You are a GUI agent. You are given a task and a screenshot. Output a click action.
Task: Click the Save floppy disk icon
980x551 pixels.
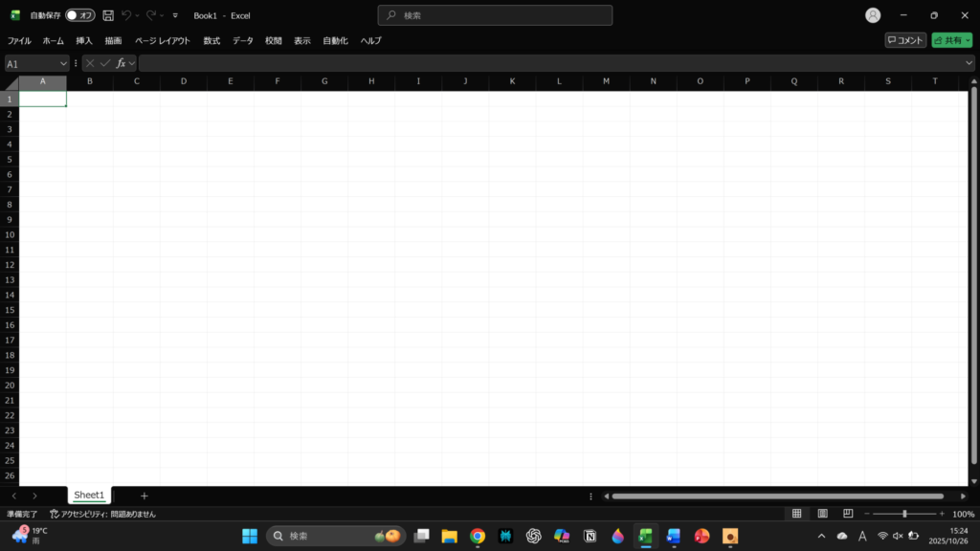pos(108,15)
